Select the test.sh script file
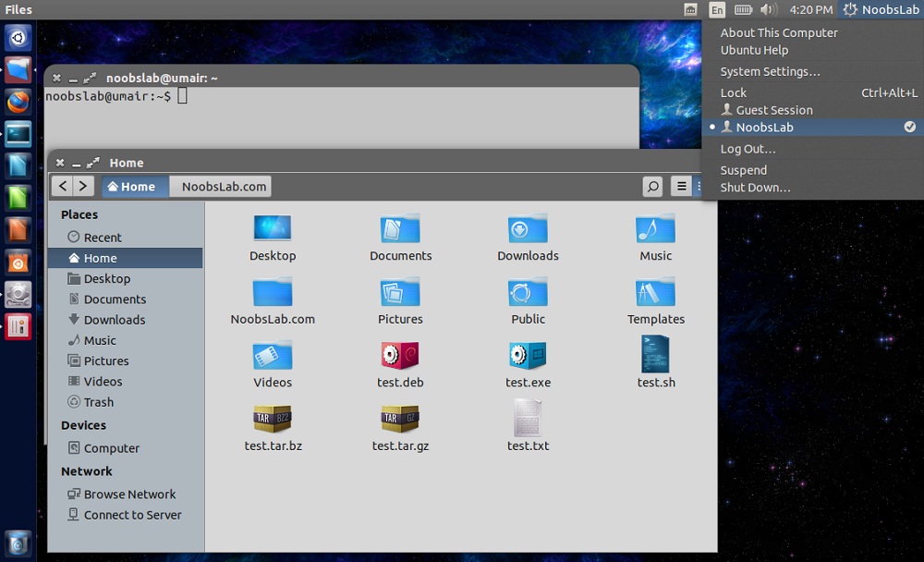The height and width of the screenshot is (562, 924). click(655, 356)
